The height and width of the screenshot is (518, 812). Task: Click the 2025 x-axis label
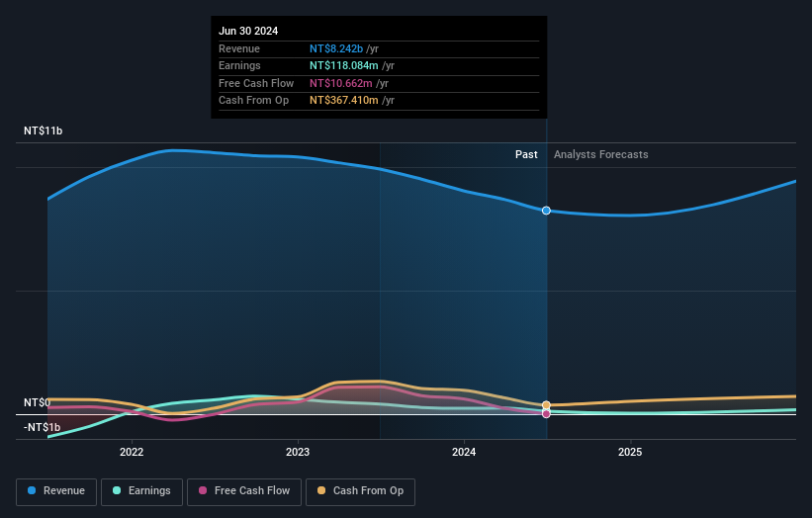(x=630, y=453)
